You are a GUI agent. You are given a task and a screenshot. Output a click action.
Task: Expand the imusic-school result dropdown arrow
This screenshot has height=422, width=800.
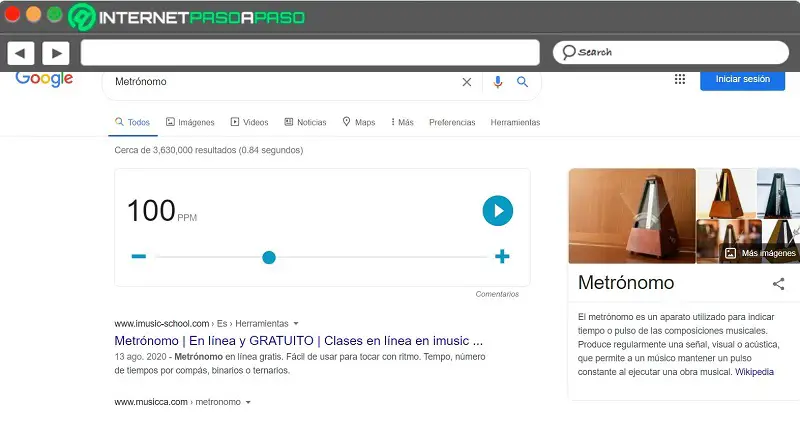tap(296, 324)
